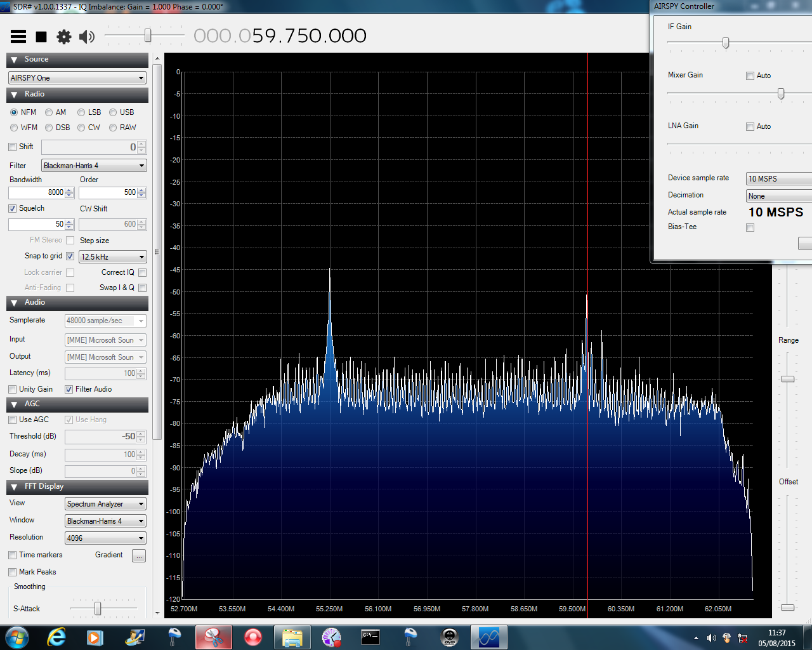
Task: Enable the Correct IQ checkbox
Action: click(142, 272)
